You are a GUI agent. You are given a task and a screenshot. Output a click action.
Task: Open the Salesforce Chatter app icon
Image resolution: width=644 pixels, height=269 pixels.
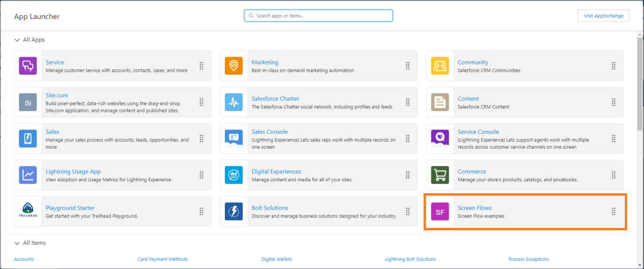coord(234,102)
